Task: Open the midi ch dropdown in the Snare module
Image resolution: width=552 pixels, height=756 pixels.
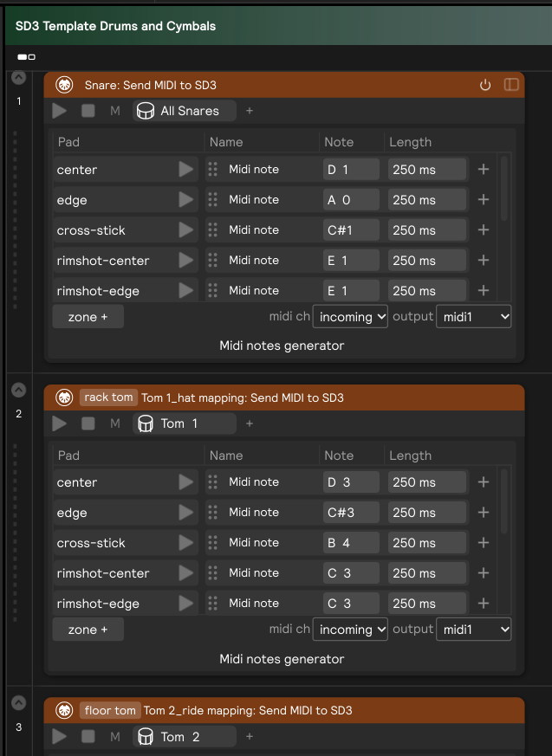Action: click(350, 317)
